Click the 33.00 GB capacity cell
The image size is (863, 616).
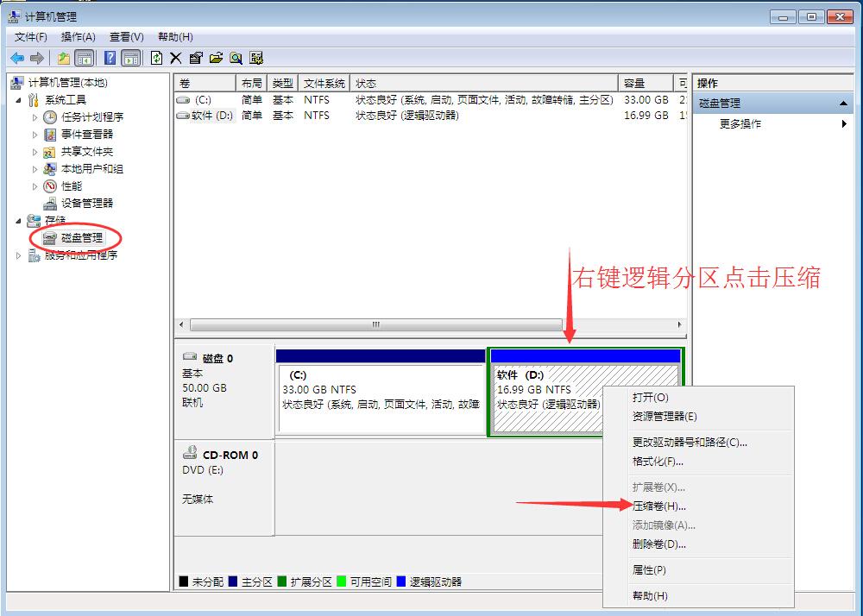click(x=646, y=100)
